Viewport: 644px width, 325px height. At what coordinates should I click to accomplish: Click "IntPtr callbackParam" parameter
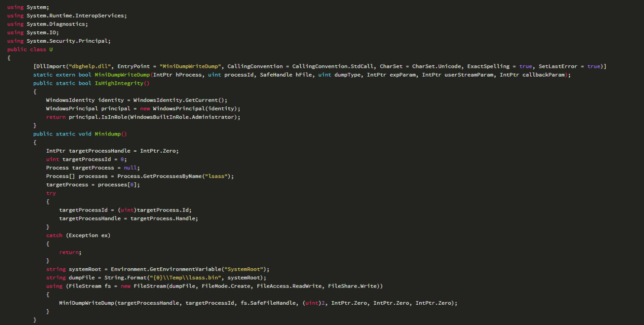532,75
